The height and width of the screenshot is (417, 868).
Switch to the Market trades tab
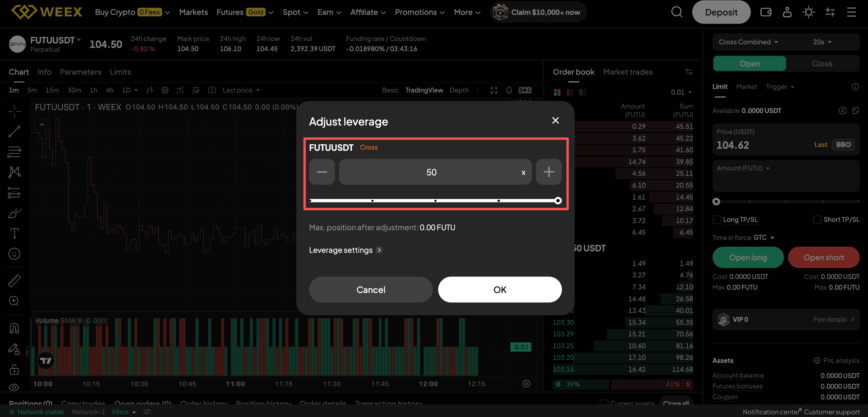click(627, 72)
